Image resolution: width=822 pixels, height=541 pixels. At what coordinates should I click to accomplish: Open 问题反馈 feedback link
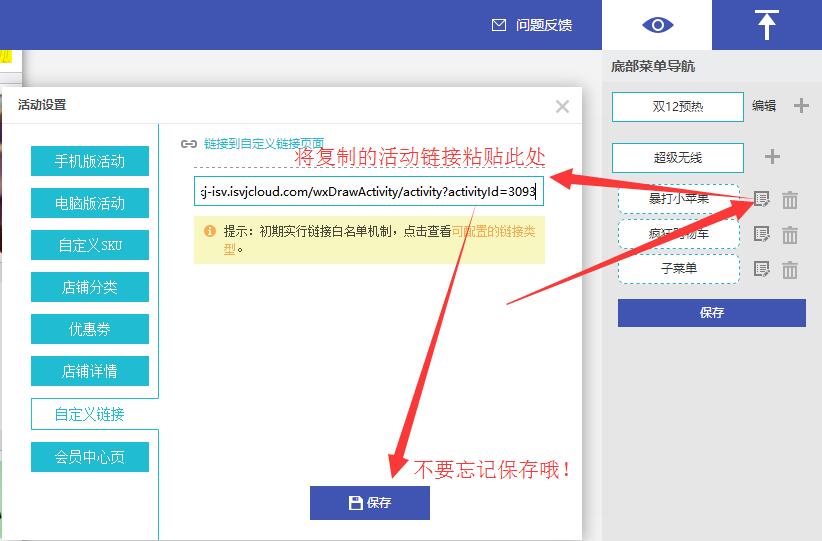click(533, 25)
